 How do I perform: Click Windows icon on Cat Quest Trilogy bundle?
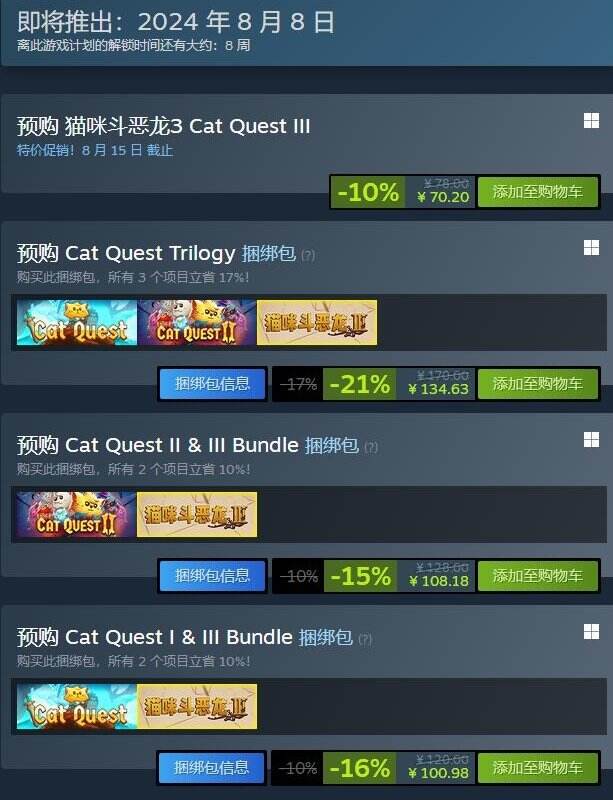pos(591,247)
